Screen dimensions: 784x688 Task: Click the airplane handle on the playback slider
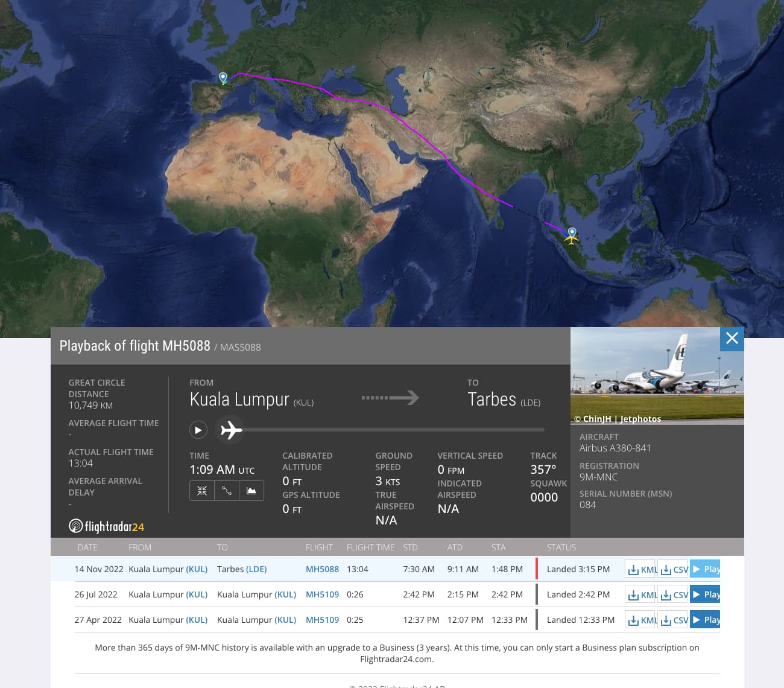230,430
